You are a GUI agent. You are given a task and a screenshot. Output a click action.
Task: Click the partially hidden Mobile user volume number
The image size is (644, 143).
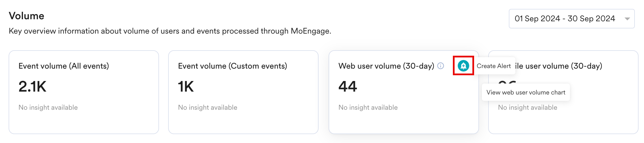click(x=507, y=83)
